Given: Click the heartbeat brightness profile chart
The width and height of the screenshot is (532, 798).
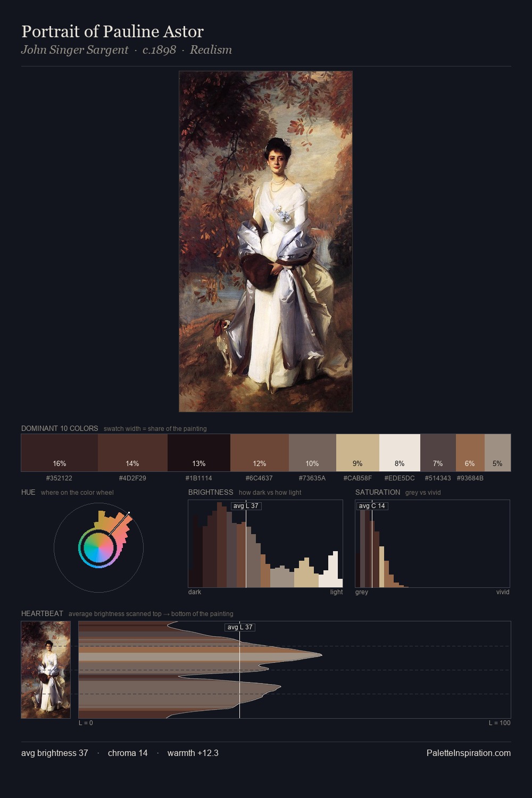Looking at the screenshot, I should click(x=295, y=670).
